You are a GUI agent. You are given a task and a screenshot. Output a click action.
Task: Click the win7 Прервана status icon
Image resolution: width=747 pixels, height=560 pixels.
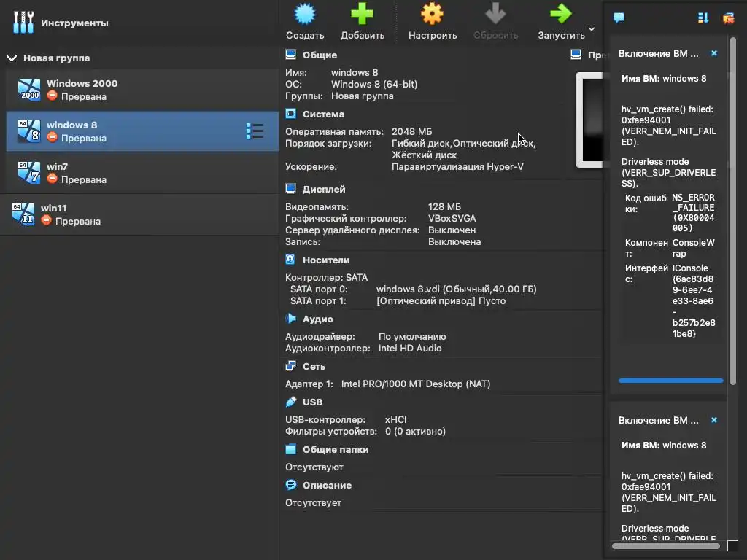click(53, 179)
